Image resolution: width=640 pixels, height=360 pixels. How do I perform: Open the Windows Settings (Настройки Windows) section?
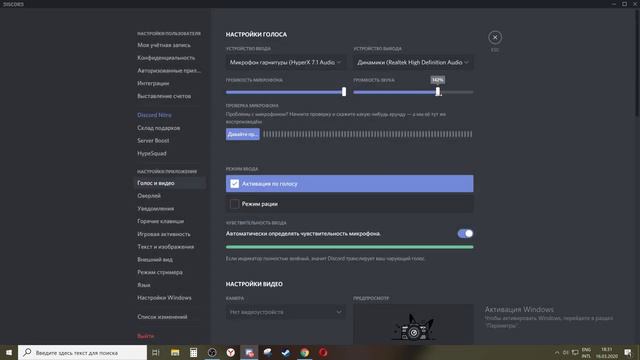click(x=164, y=298)
